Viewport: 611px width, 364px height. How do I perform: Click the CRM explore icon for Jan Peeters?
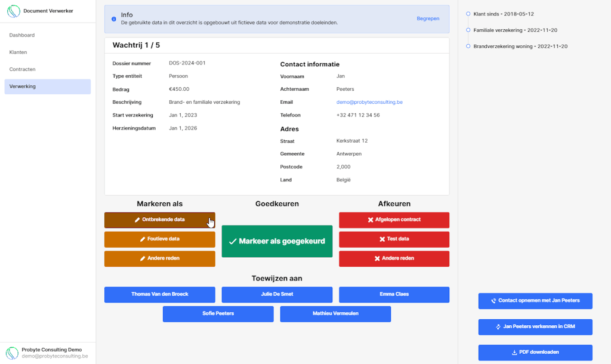pyautogui.click(x=498, y=327)
